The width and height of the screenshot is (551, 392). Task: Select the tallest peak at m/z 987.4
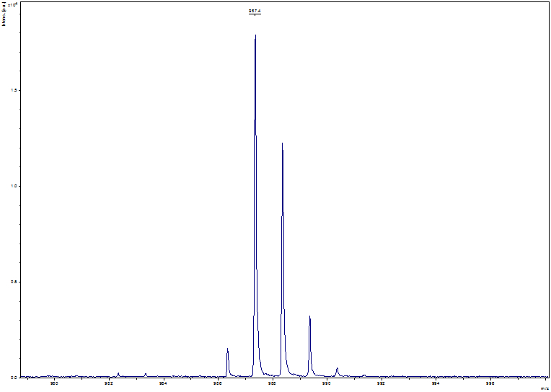click(255, 36)
